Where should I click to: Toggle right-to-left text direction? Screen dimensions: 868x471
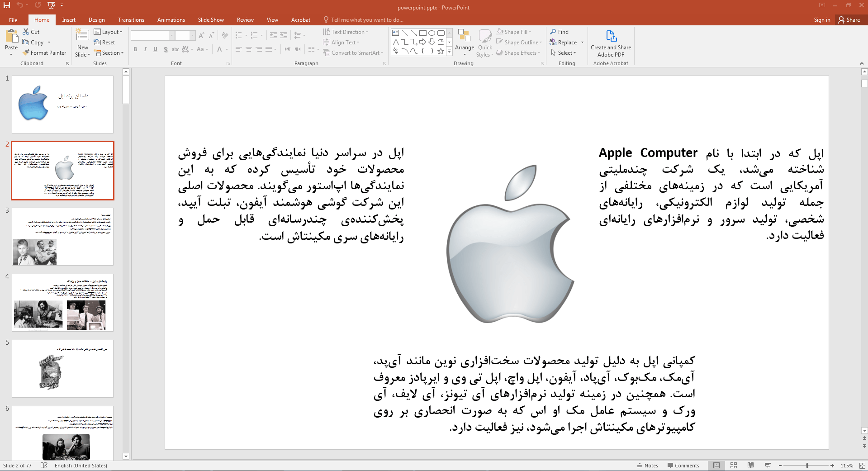298,49
